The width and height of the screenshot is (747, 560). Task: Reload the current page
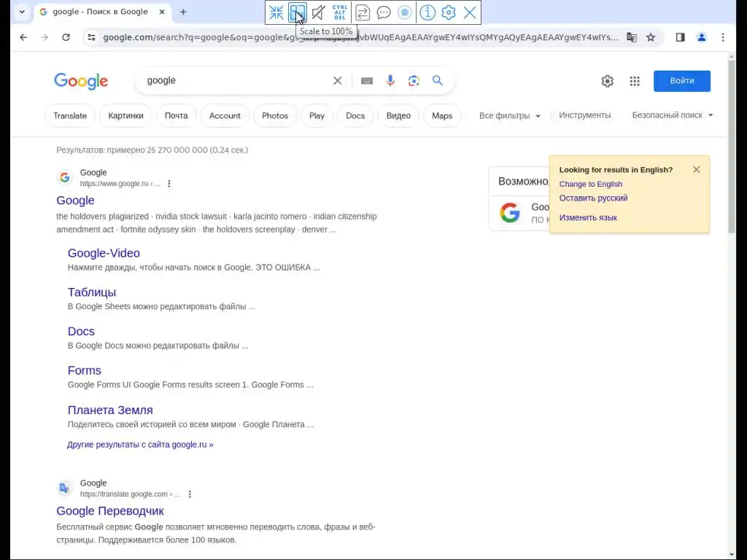[66, 37]
